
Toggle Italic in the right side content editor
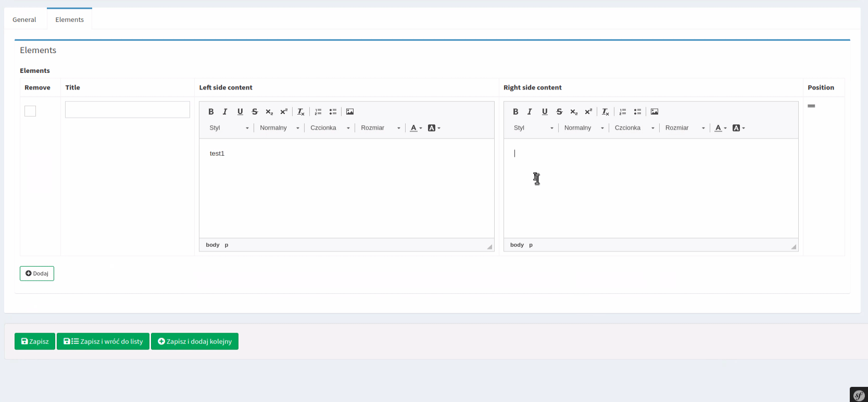tap(530, 111)
